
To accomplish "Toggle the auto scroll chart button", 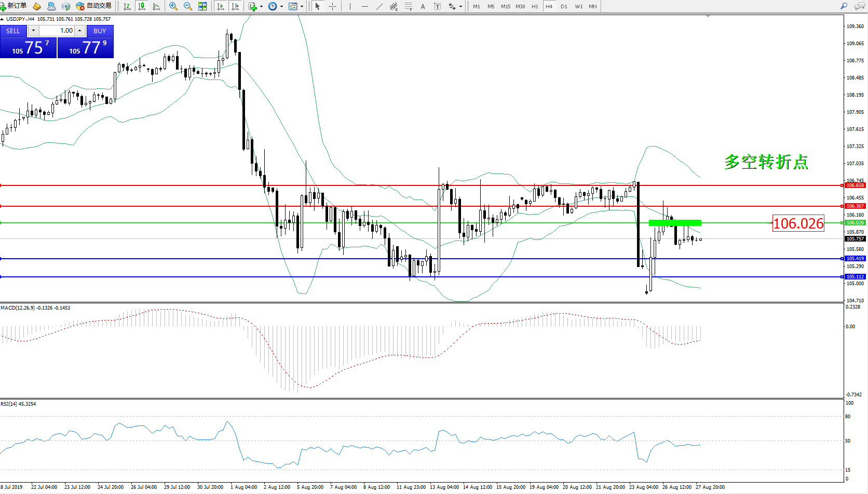I will click(x=221, y=6).
